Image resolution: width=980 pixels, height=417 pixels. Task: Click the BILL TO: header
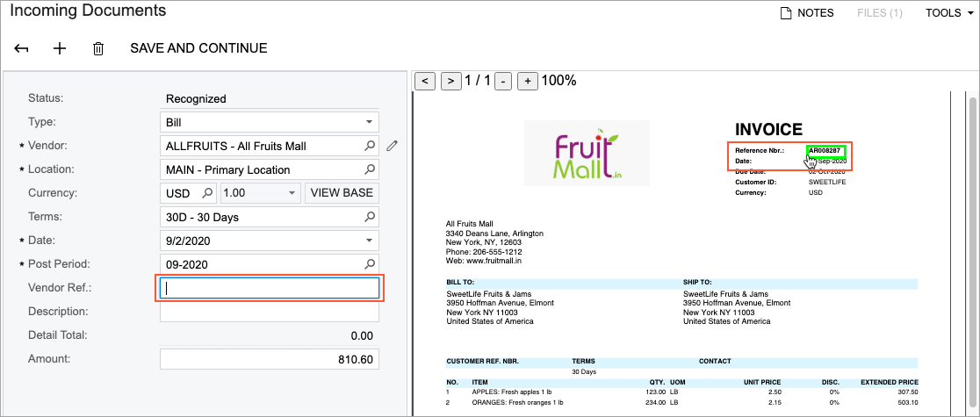pyautogui.click(x=460, y=282)
